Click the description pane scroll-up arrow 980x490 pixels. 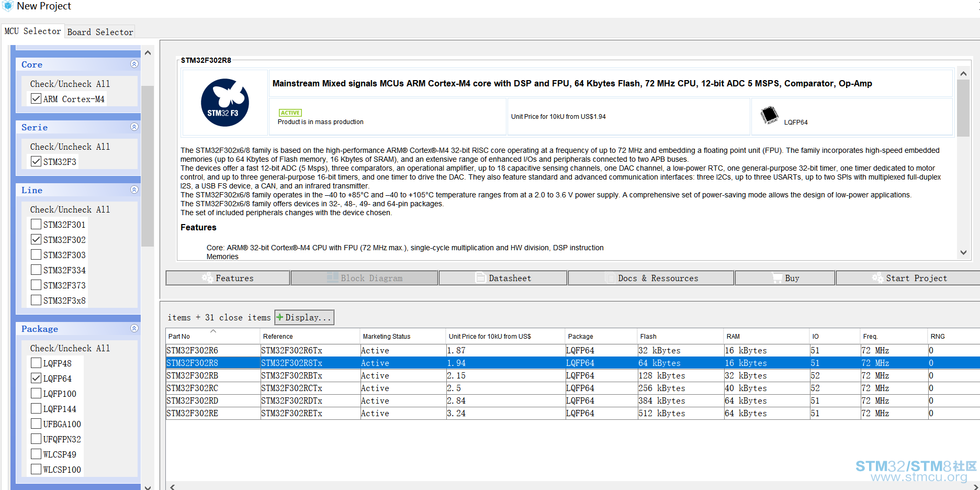[963, 74]
